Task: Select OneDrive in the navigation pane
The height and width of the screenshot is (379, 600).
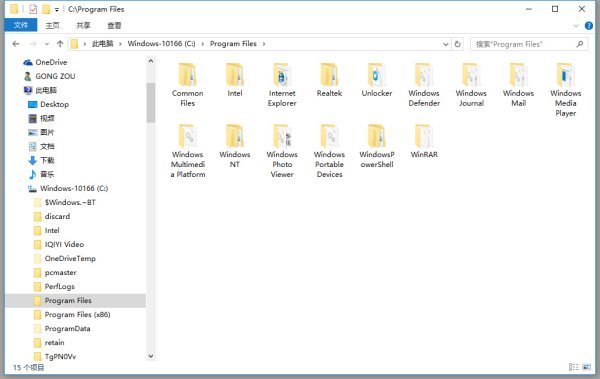Action: 51,62
